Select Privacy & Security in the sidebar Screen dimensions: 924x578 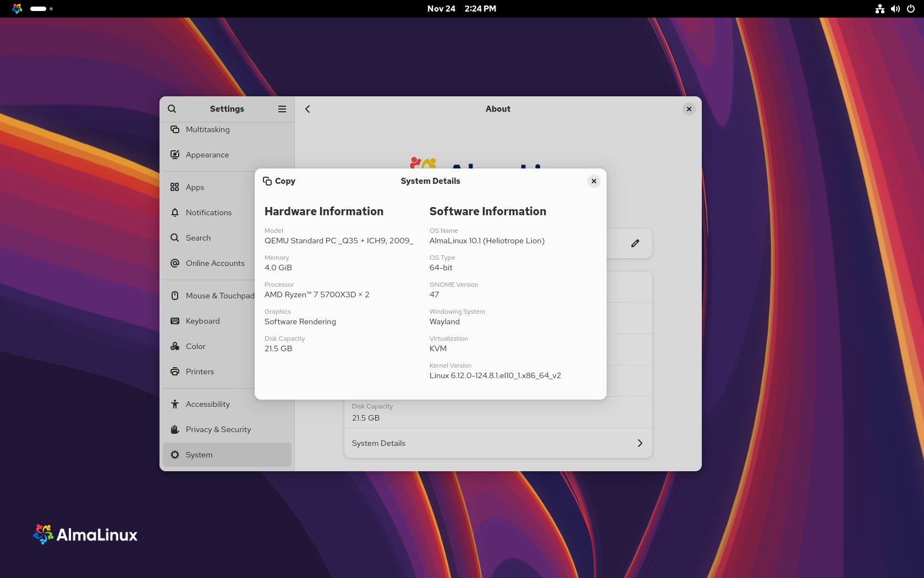(174, 429)
